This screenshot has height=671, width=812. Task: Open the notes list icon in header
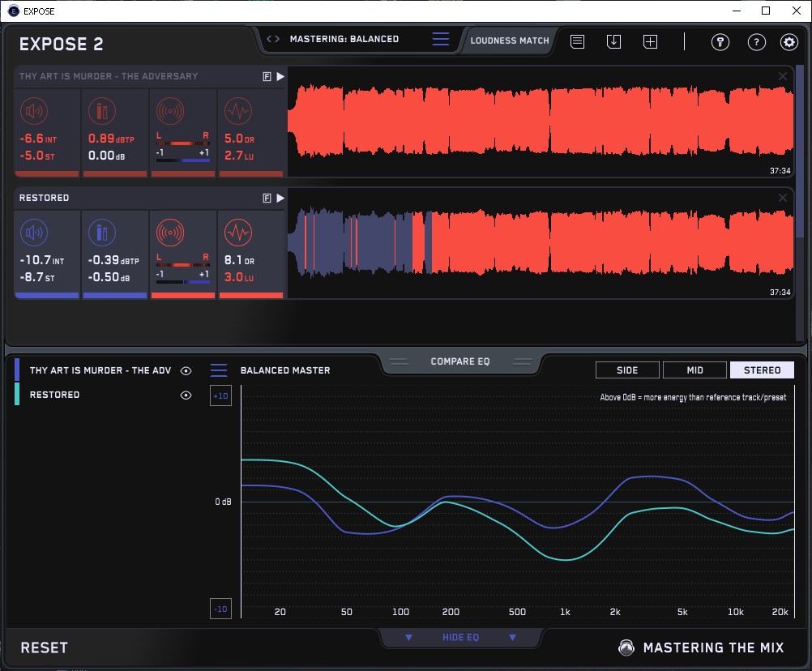click(577, 41)
